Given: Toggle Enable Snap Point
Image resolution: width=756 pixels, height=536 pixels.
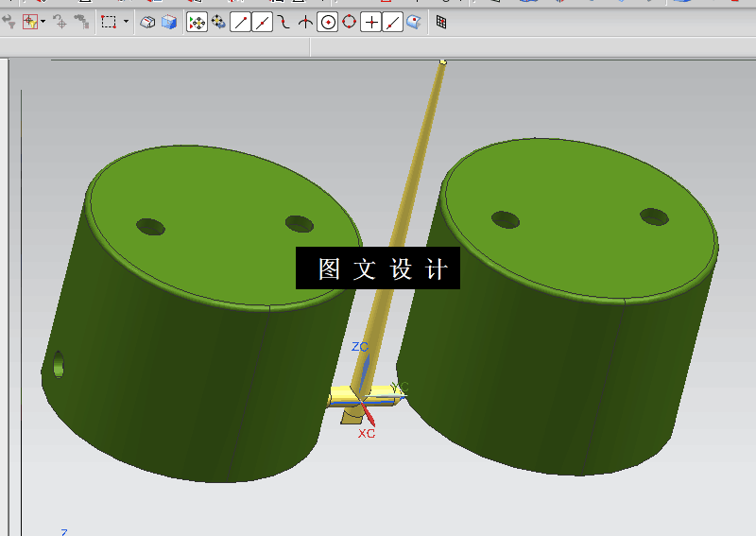Looking at the screenshot, I should tap(197, 22).
